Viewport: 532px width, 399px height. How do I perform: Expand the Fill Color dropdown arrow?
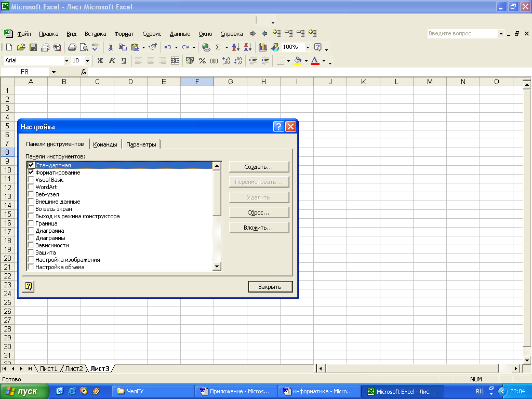pyautogui.click(x=306, y=61)
